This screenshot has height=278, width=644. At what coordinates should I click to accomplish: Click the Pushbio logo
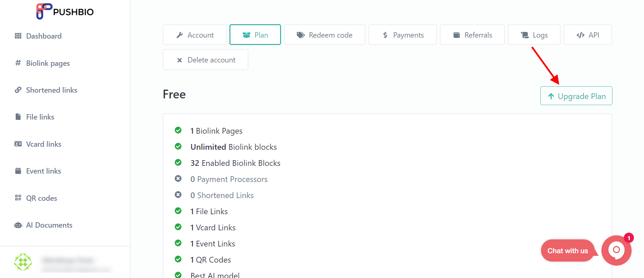click(x=65, y=11)
